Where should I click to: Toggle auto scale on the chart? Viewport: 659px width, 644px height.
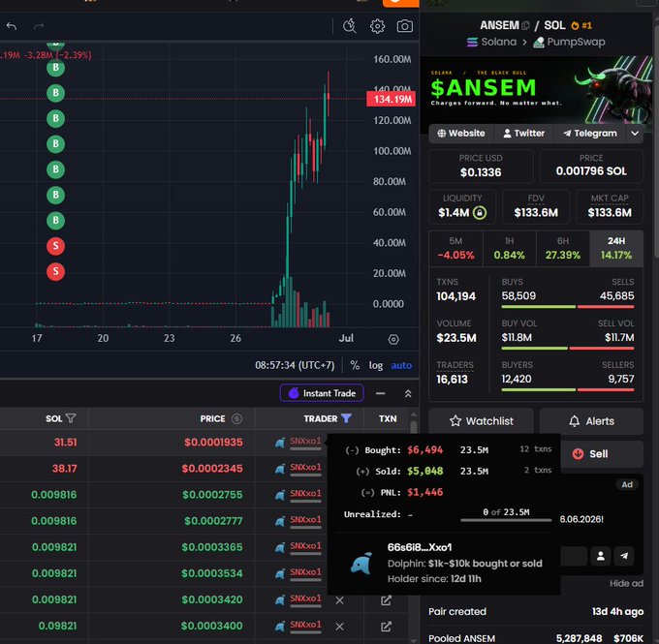[x=401, y=365]
